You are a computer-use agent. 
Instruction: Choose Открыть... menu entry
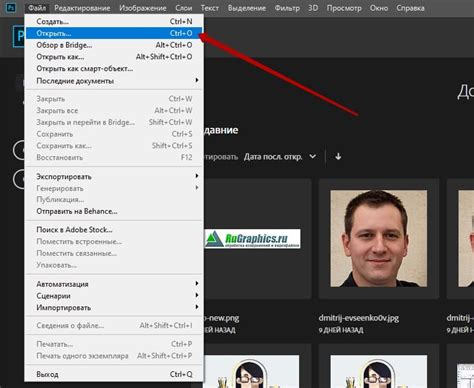tap(114, 33)
